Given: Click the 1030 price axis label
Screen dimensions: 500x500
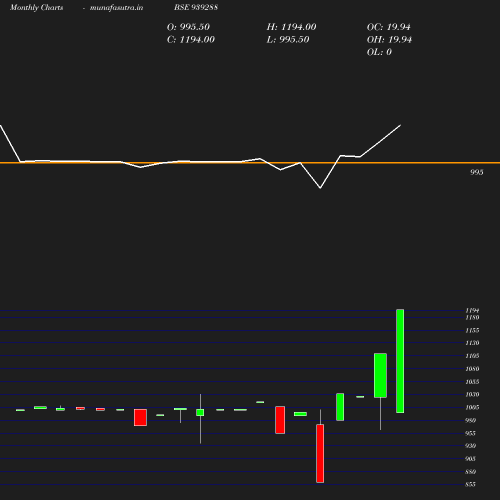Looking at the screenshot, I should [472, 394].
